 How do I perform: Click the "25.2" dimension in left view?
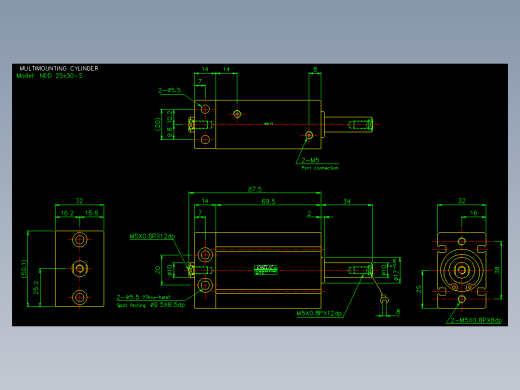(36, 287)
